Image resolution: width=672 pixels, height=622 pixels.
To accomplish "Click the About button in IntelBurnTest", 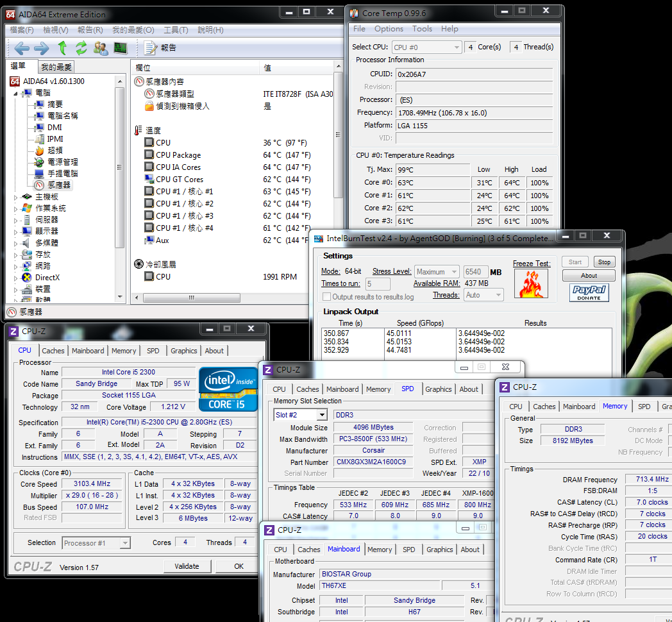I will coord(589,275).
